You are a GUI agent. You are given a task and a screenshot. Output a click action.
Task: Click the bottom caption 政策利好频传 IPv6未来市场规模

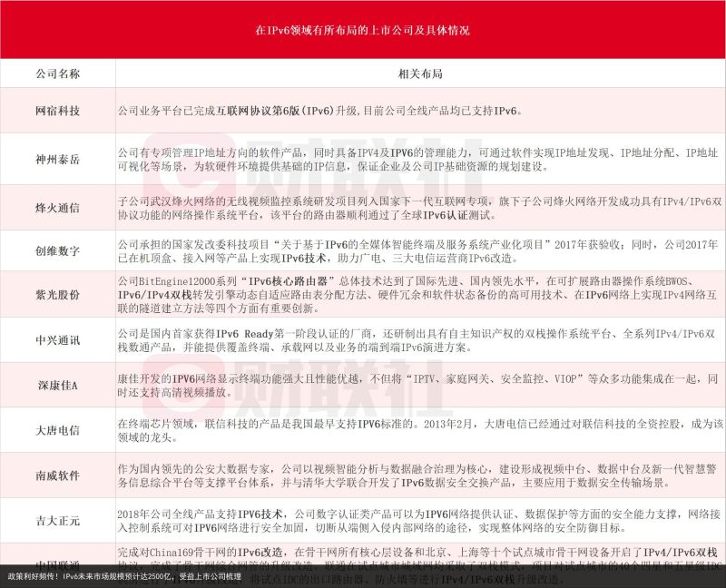point(124,577)
